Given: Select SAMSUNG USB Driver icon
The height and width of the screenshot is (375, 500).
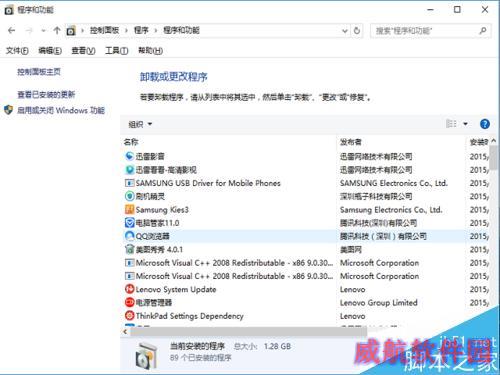Looking at the screenshot, I should click(x=129, y=183).
